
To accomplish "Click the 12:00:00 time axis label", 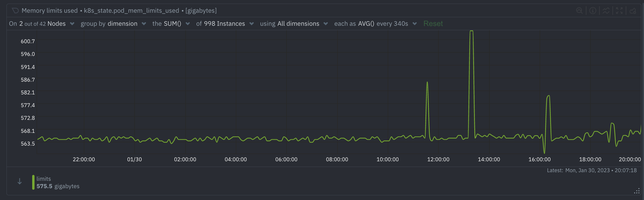I will pyautogui.click(x=438, y=159).
